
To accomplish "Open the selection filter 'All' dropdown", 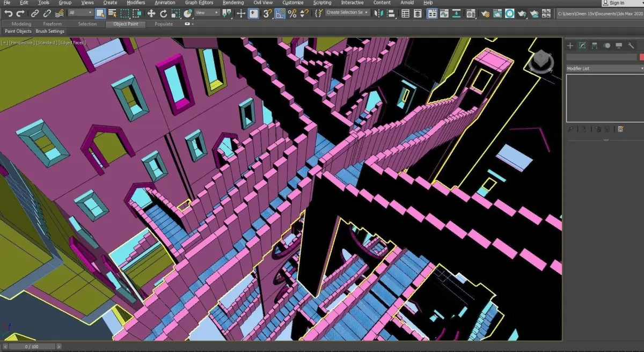I will coord(80,13).
